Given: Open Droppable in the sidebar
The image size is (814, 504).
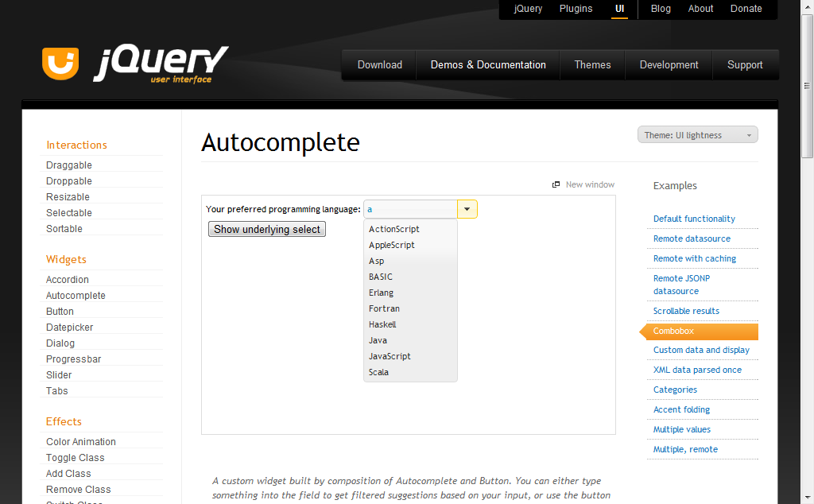Looking at the screenshot, I should tap(69, 181).
